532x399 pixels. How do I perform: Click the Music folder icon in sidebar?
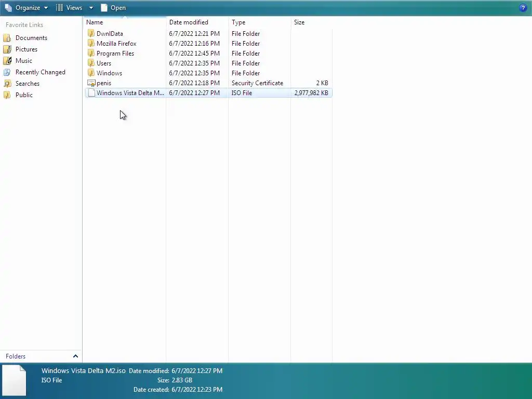(x=7, y=61)
